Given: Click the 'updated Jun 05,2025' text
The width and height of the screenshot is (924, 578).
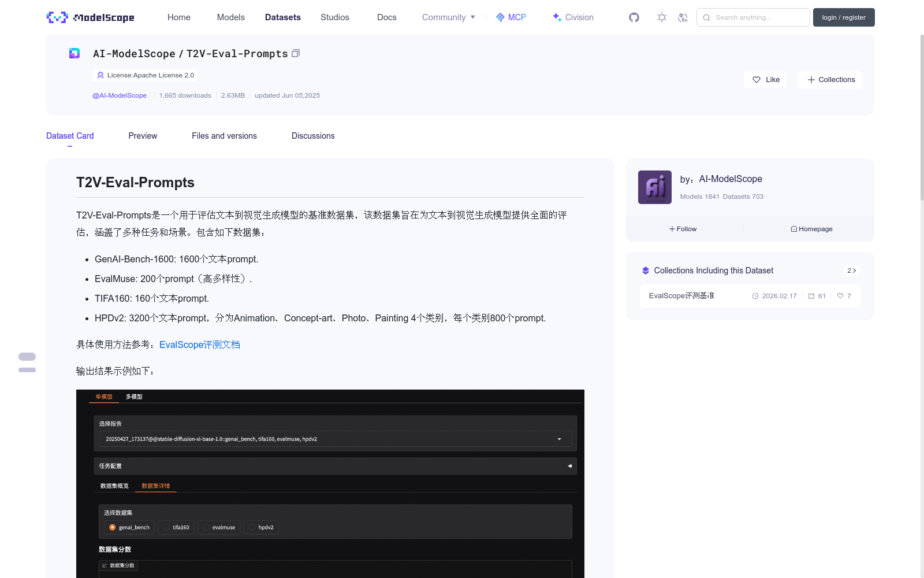Looking at the screenshot, I should point(287,95).
